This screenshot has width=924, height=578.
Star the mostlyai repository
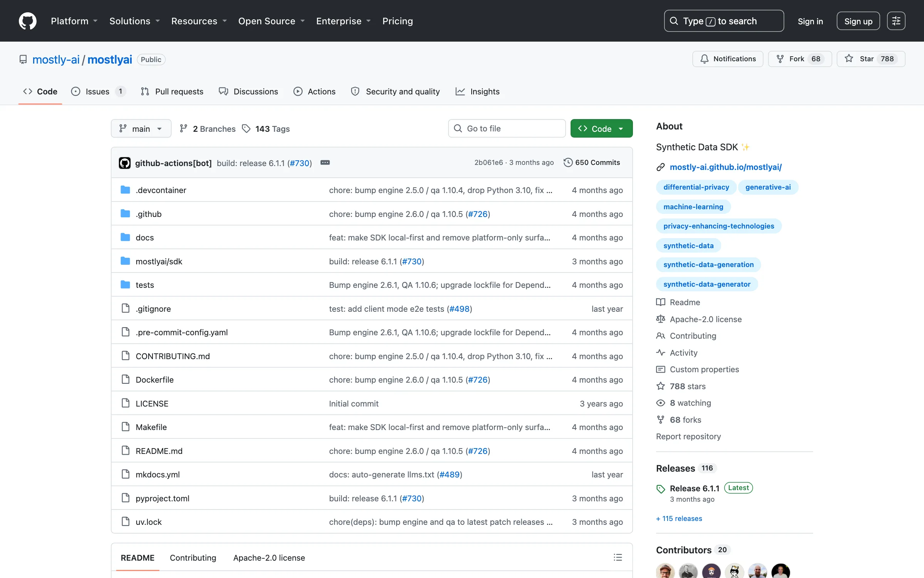tap(871, 59)
